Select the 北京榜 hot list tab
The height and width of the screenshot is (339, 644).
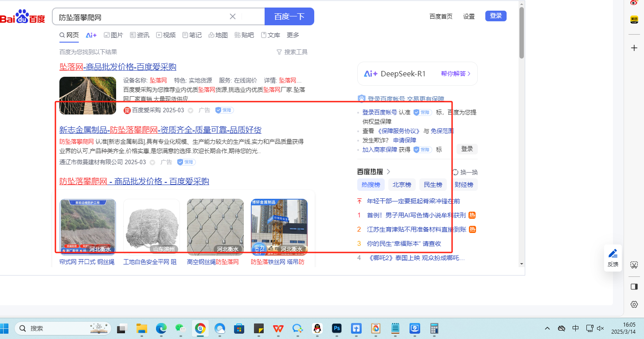click(402, 185)
